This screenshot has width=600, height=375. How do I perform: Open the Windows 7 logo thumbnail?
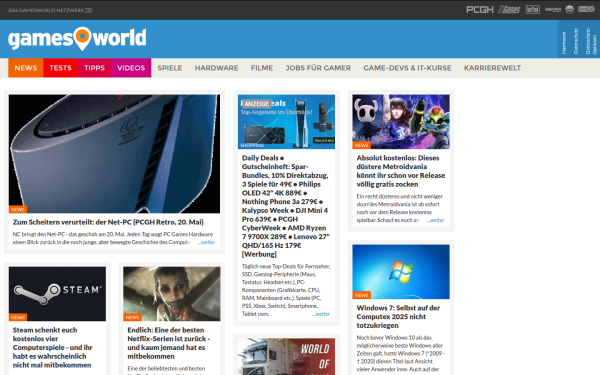[401, 272]
